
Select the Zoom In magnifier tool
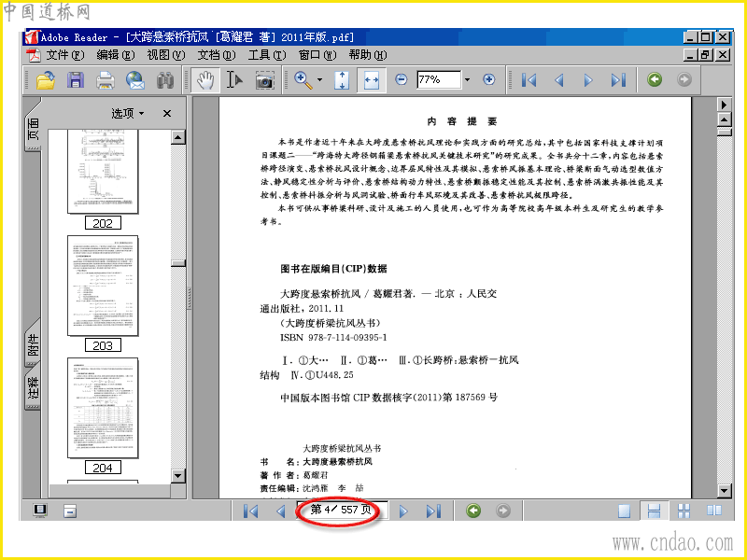pos(303,80)
